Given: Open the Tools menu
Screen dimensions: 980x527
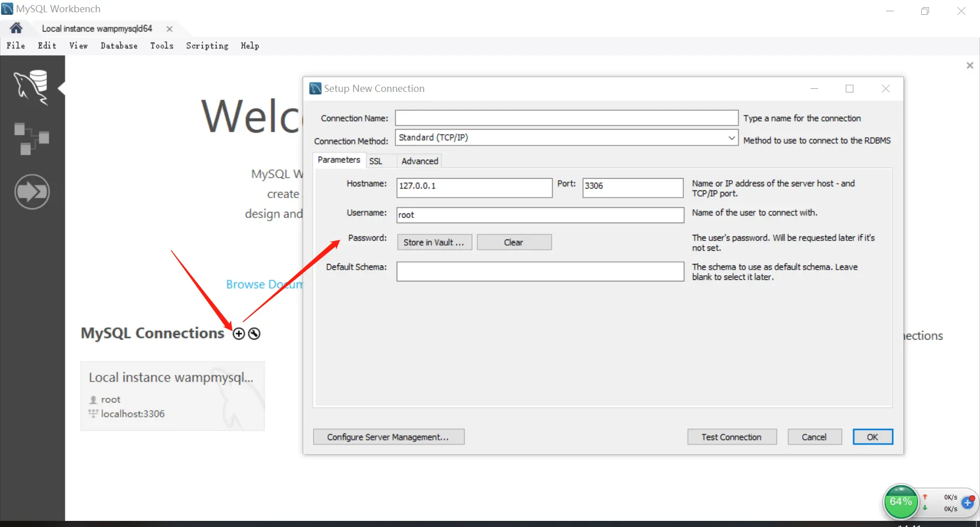Looking at the screenshot, I should pos(162,45).
